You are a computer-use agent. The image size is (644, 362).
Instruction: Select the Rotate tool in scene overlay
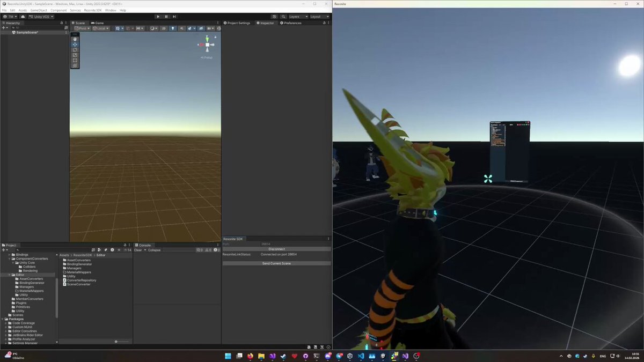coord(75,50)
